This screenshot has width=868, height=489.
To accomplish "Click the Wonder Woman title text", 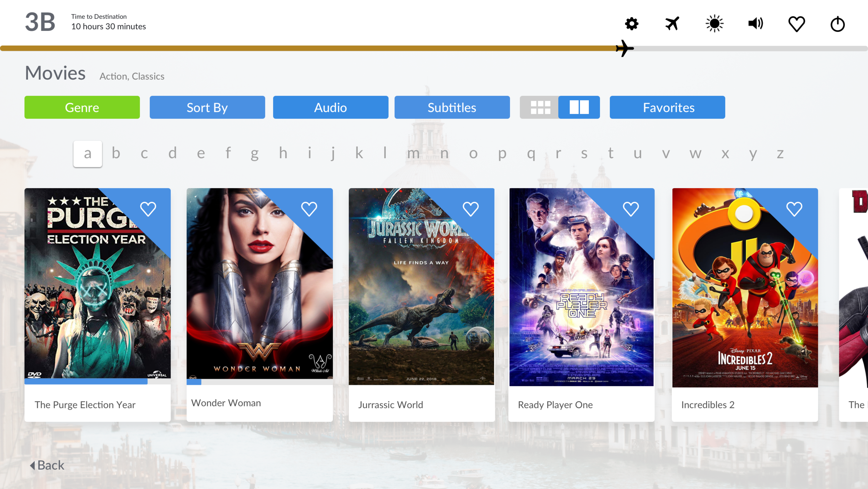I will click(226, 403).
